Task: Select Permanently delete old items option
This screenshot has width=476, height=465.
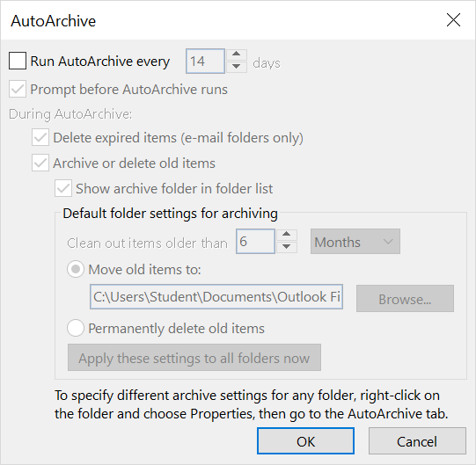Action: (76, 328)
